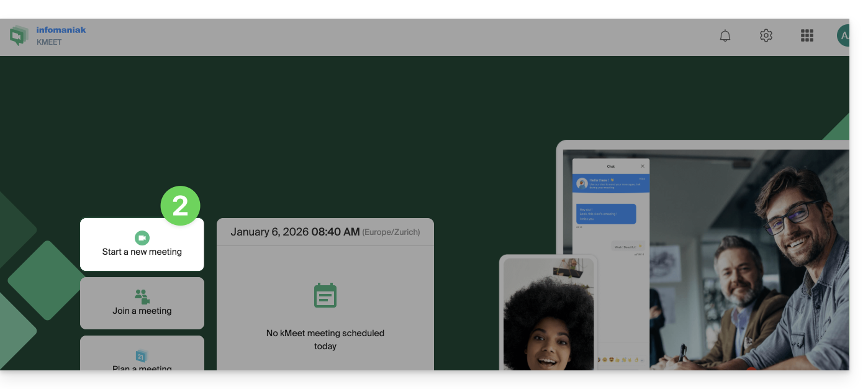Click the KMEET product label
The image size is (868, 389).
point(49,43)
